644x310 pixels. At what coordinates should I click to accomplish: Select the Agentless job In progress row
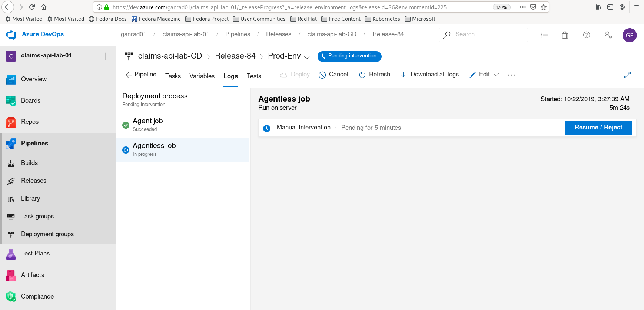(183, 150)
